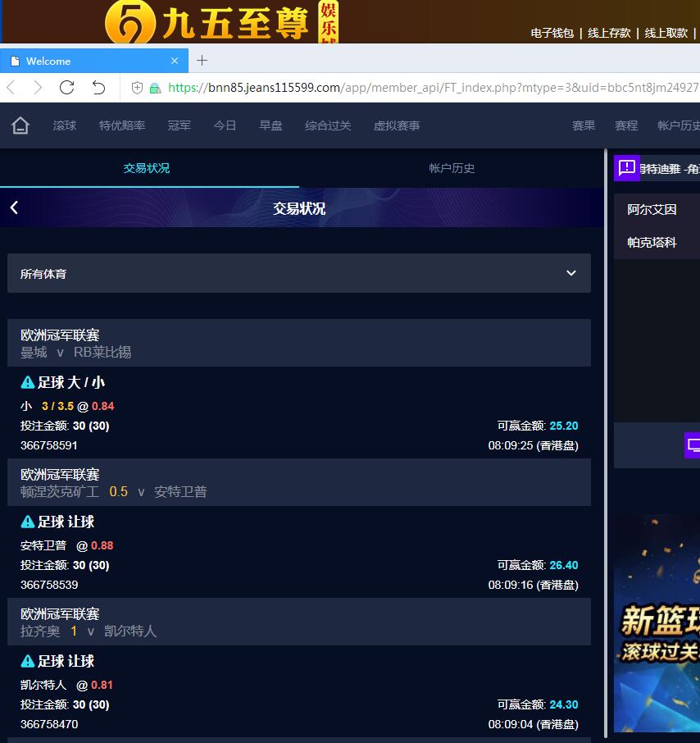Image resolution: width=700 pixels, height=743 pixels.
Task: Click the 线上取款 link
Action: (x=666, y=33)
